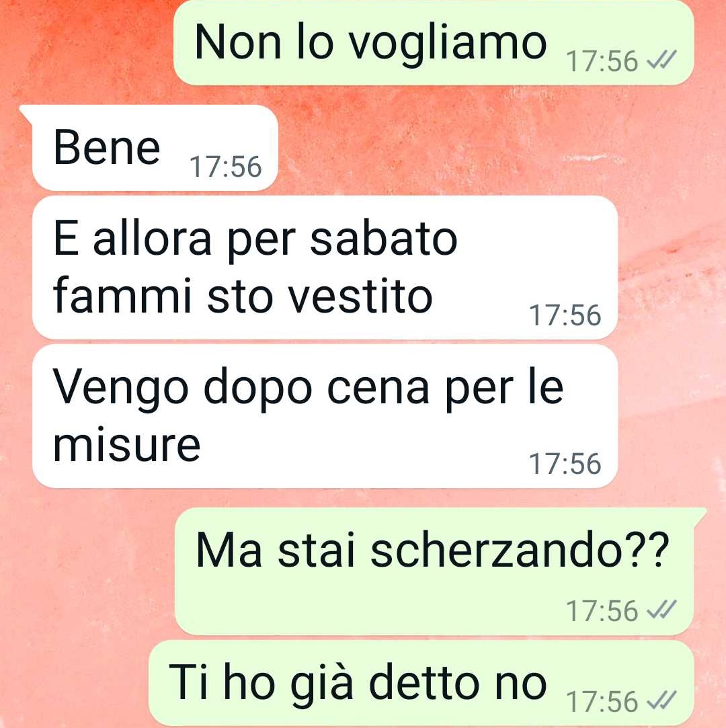Screen dimensions: 726x728
Task: Click the timestamp on "Non lo vogliamo"
Action: click(602, 60)
